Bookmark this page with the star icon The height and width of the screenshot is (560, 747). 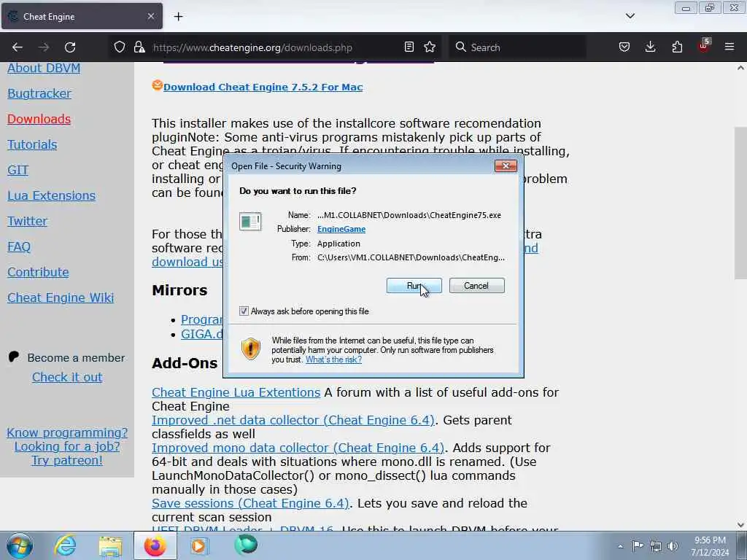(x=430, y=47)
